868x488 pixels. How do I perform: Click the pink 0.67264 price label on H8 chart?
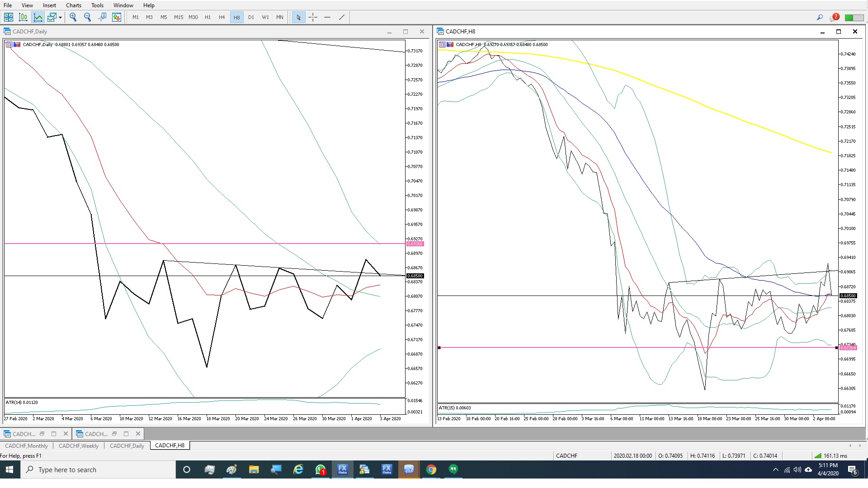click(x=848, y=348)
